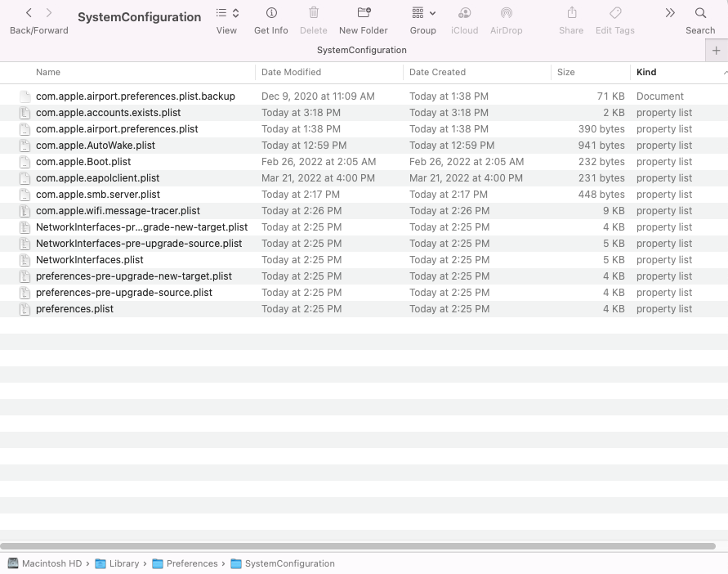The width and height of the screenshot is (728, 574).
Task: Click the '9 KB' size cell
Action: tap(614, 210)
